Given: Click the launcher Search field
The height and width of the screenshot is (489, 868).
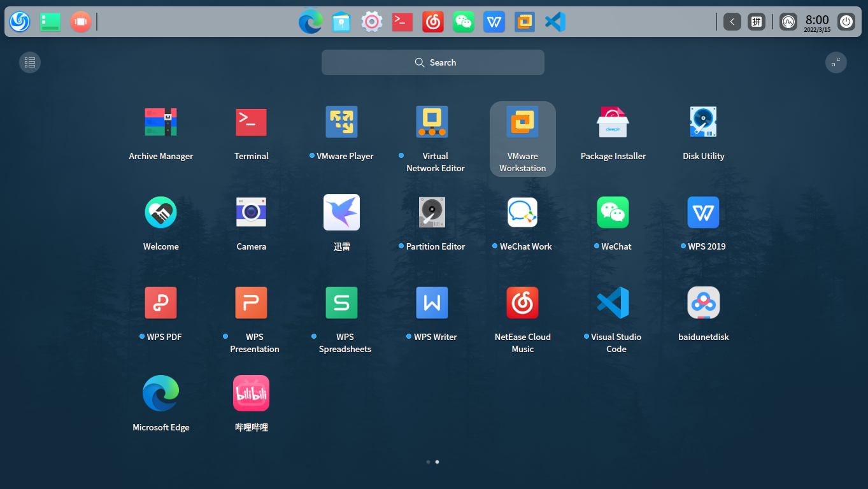Looking at the screenshot, I should click(x=433, y=62).
